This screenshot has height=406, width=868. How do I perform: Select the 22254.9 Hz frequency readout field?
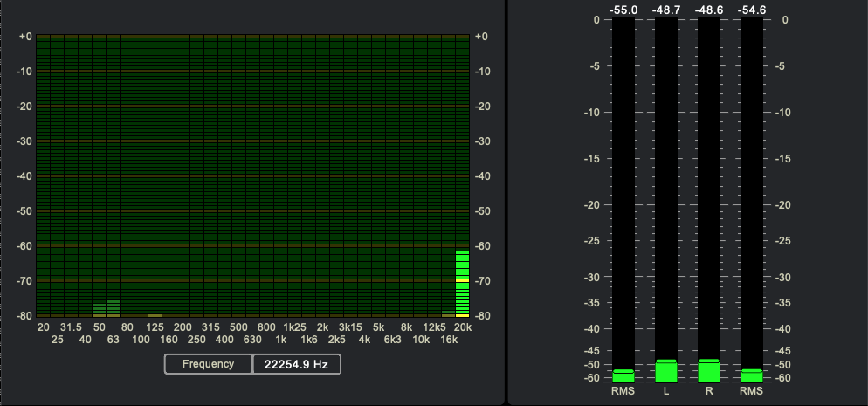296,364
